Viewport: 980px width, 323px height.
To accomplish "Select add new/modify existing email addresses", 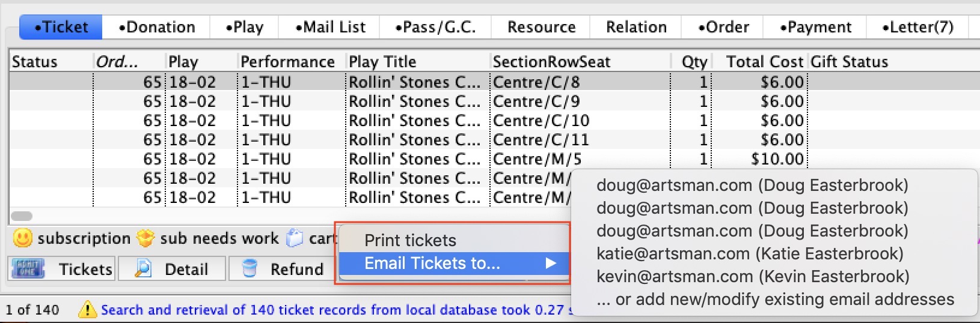I will click(x=775, y=299).
